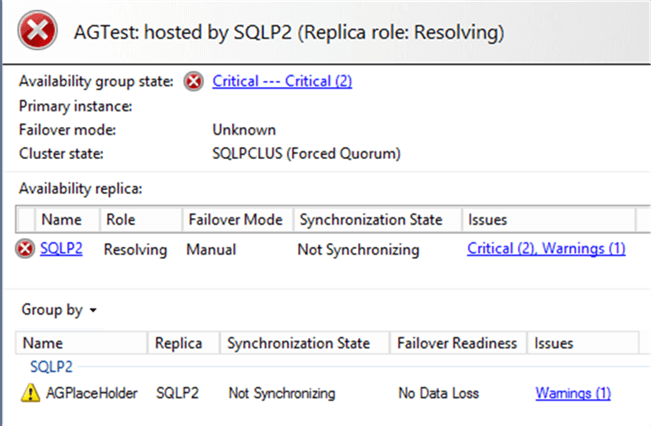Open the SQLP2 replica link
Image resolution: width=651 pixels, height=426 pixels.
coord(61,249)
